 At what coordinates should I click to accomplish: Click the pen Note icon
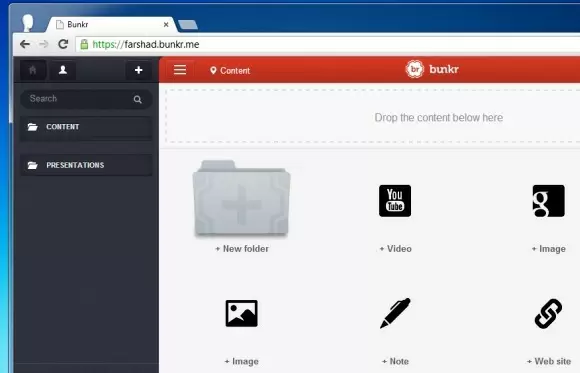pos(395,313)
